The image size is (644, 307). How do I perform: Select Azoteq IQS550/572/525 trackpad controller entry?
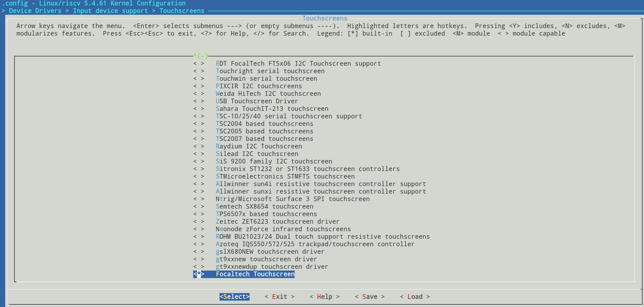(x=315, y=244)
